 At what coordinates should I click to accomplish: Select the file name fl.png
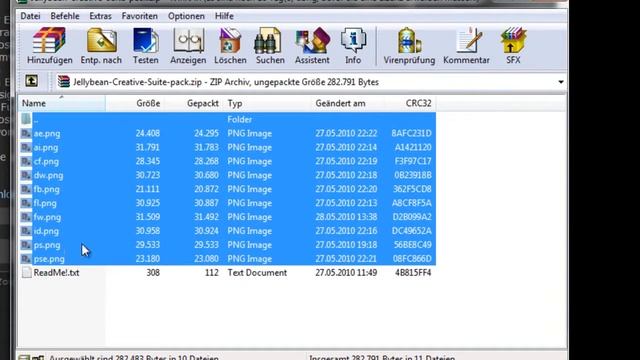coord(45,203)
